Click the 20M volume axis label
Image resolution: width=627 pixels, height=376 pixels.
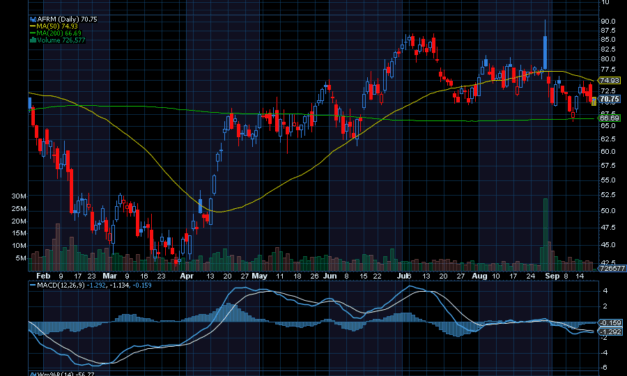(x=19, y=221)
